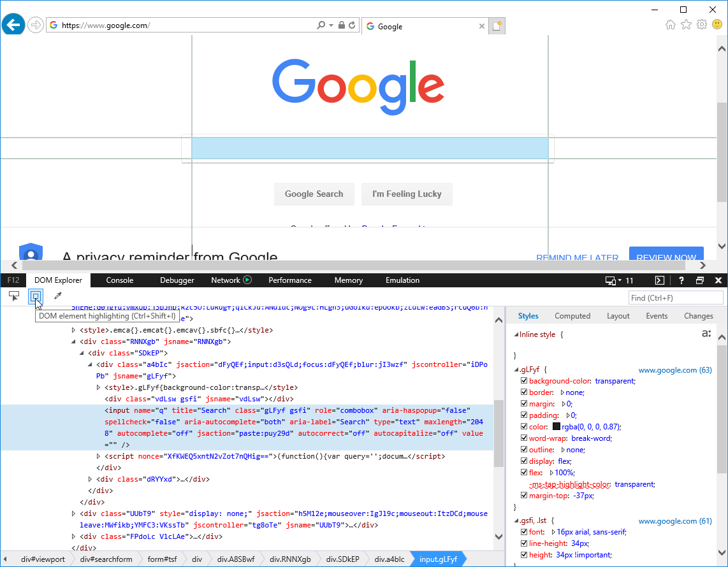This screenshot has width=728, height=567.
Task: Click the privacy reminder shield icon
Action: pos(31,252)
